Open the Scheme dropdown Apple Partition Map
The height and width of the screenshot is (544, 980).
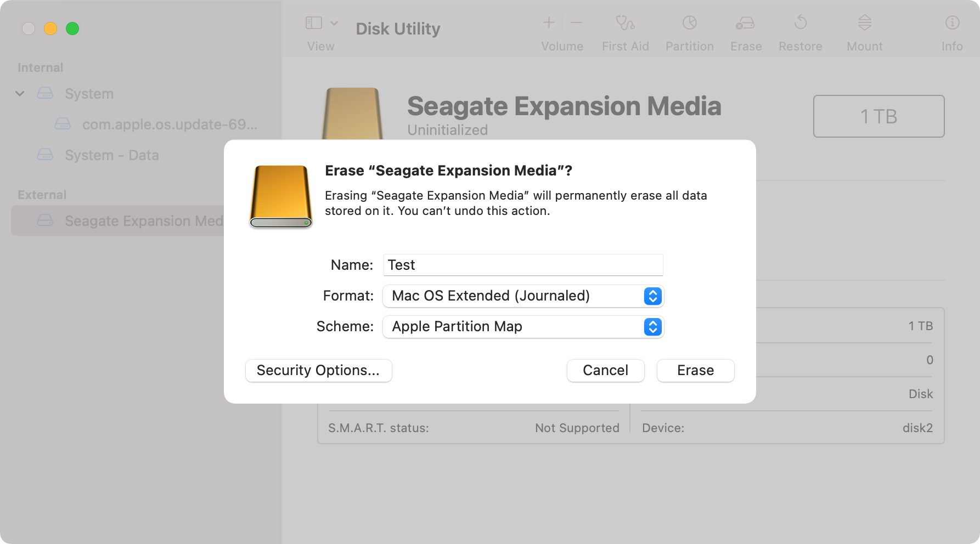[x=523, y=326]
